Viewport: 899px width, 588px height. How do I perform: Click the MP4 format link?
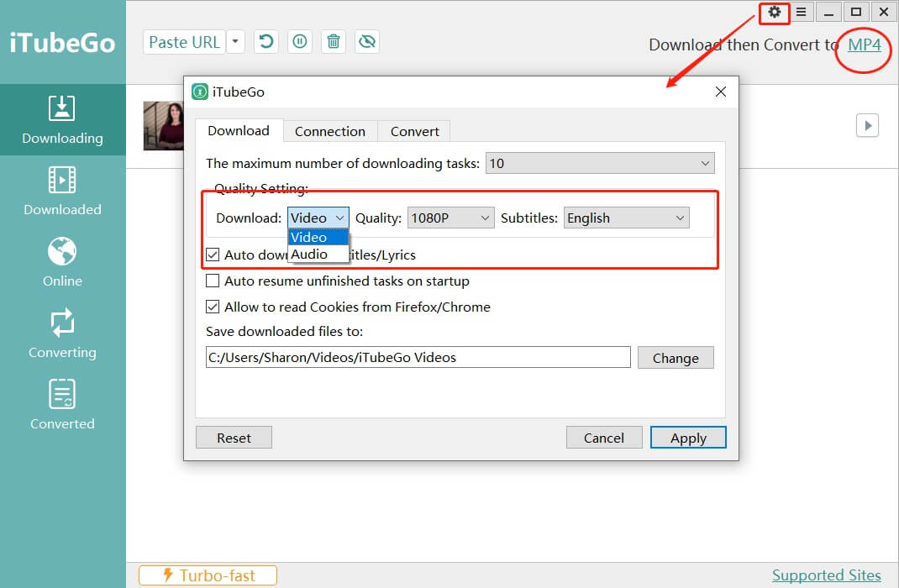(864, 45)
